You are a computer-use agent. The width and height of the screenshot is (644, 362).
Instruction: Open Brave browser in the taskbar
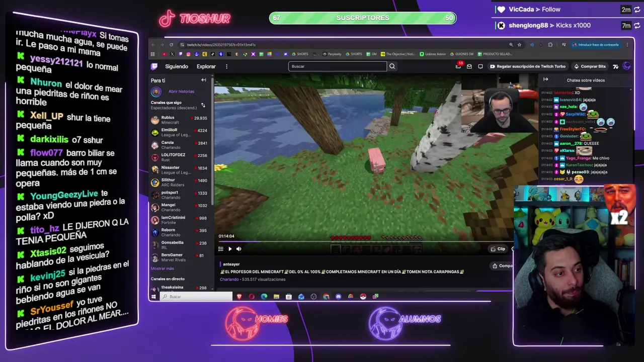(239, 297)
